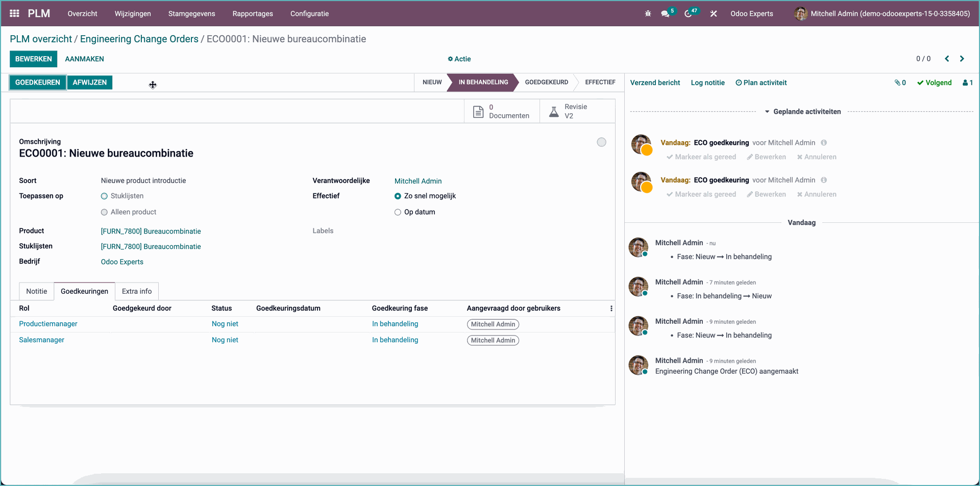Open activities using the clock icon
Viewport: 980px width, 486px height.
689,14
